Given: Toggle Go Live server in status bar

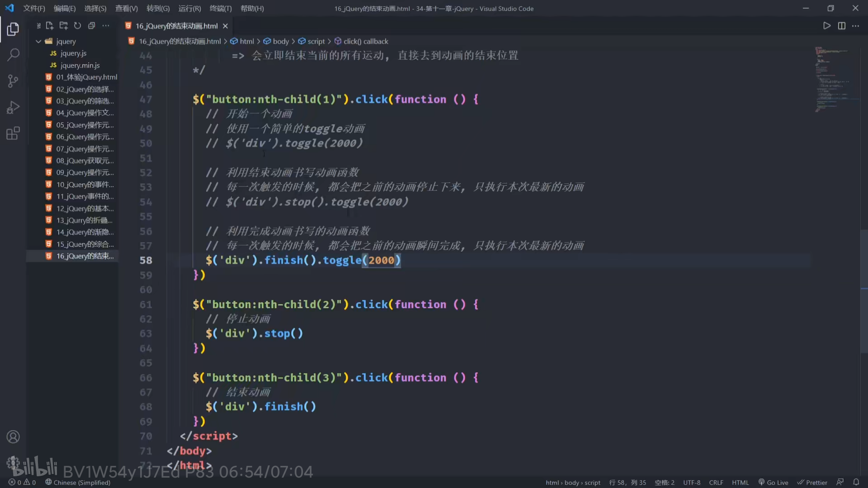Looking at the screenshot, I should coord(774,482).
